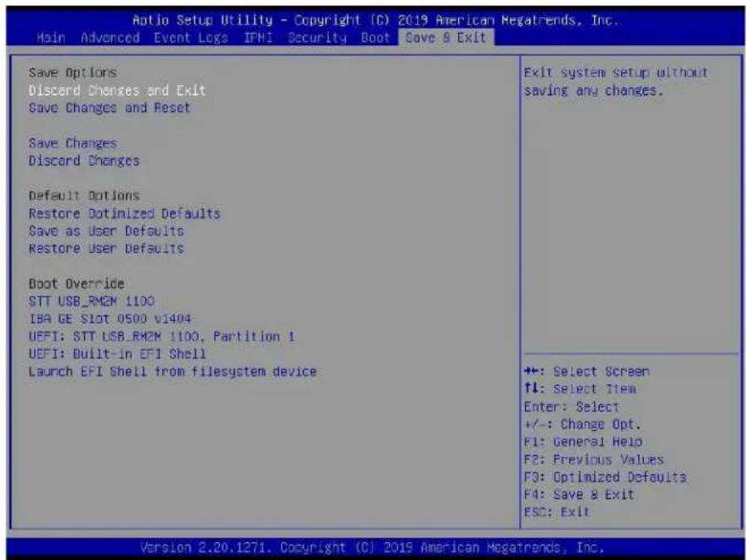Click the ESC: Exit hint

(x=557, y=512)
